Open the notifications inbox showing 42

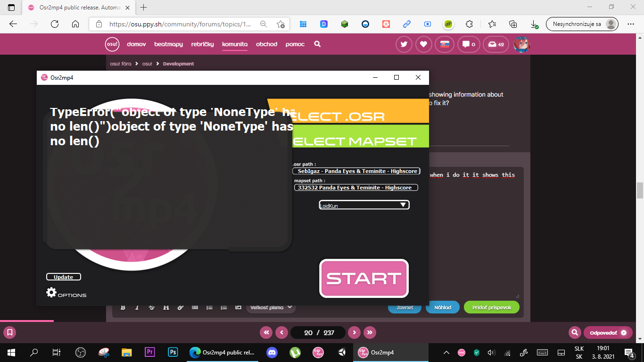[x=496, y=44]
